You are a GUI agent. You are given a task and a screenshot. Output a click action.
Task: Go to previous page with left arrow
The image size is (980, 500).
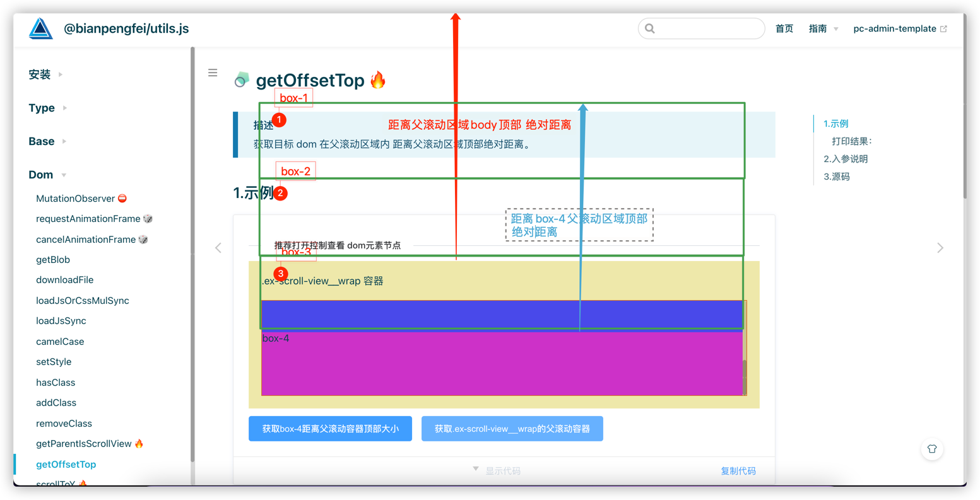click(218, 248)
